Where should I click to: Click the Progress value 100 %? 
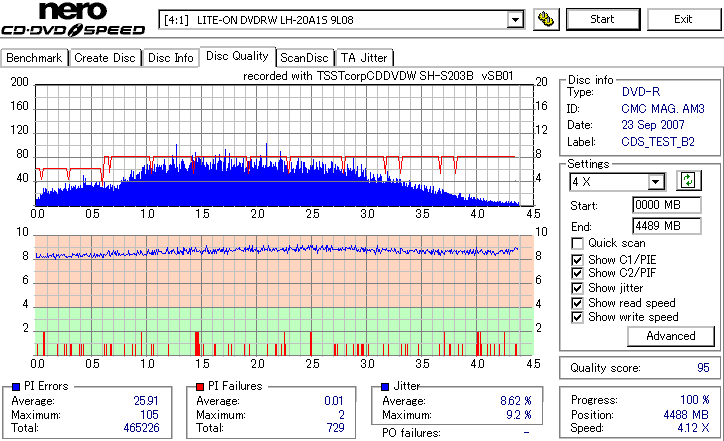coord(695,400)
